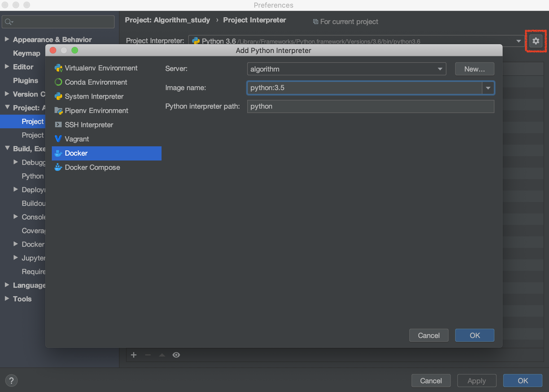Open Plugins settings page
This screenshot has width=549, height=392.
[x=25, y=81]
